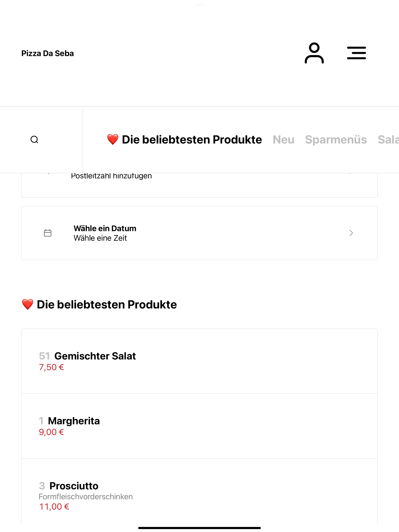This screenshot has width=399, height=532.
Task: Open the hamburger menu icon
Action: tap(356, 53)
